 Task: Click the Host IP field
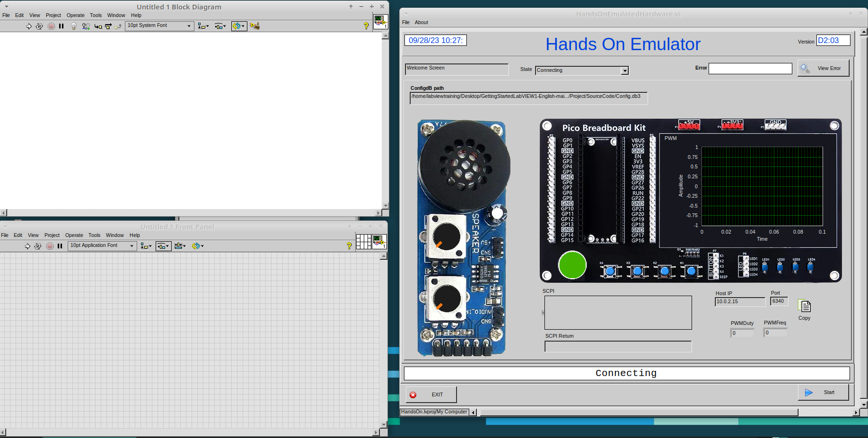740,302
